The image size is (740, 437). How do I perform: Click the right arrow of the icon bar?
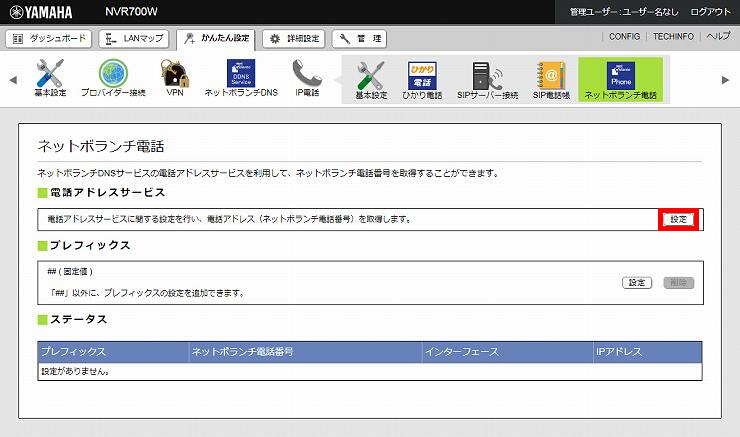pos(725,80)
